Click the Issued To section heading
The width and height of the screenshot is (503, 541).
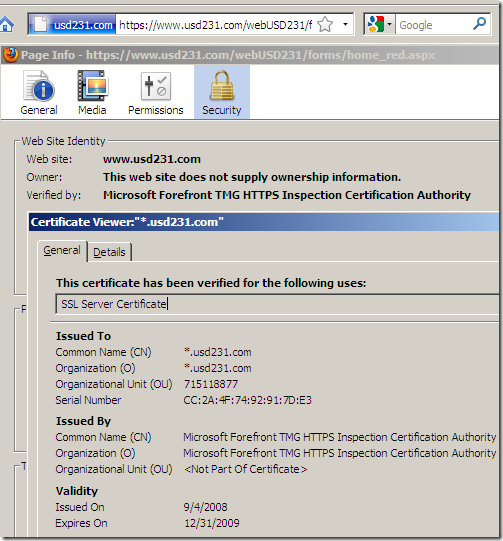(x=83, y=336)
